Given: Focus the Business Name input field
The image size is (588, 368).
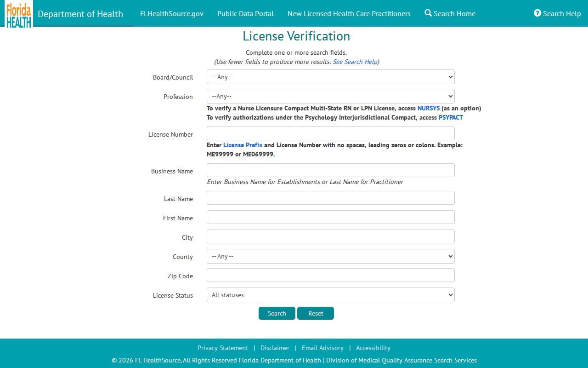Looking at the screenshot, I should (x=331, y=170).
